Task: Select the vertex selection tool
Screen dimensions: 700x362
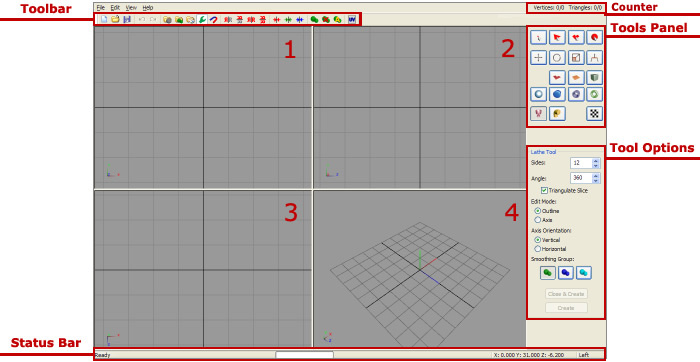Action: [x=538, y=37]
